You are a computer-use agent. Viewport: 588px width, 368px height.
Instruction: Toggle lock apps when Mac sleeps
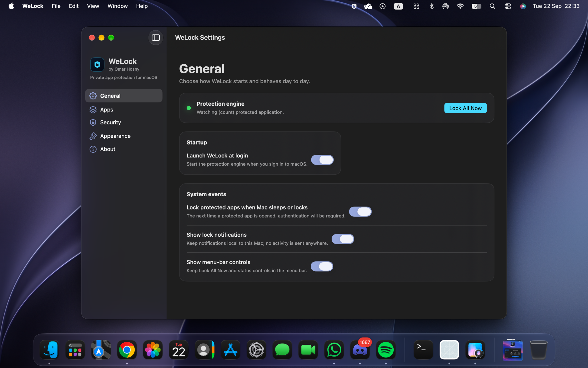pyautogui.click(x=360, y=212)
